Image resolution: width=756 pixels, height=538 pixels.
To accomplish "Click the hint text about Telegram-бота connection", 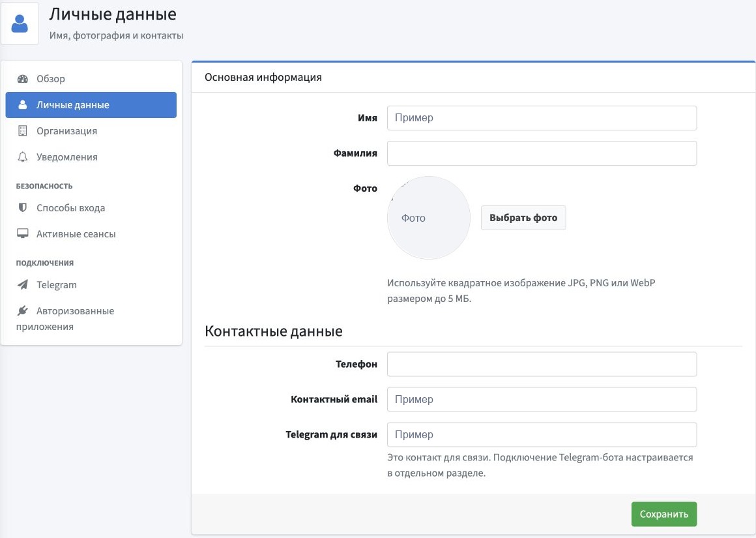I will click(540, 465).
